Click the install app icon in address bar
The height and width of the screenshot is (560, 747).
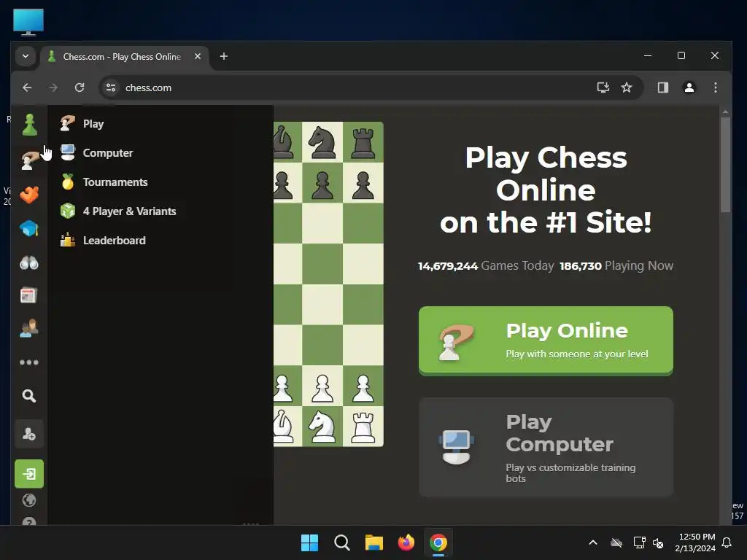click(603, 87)
